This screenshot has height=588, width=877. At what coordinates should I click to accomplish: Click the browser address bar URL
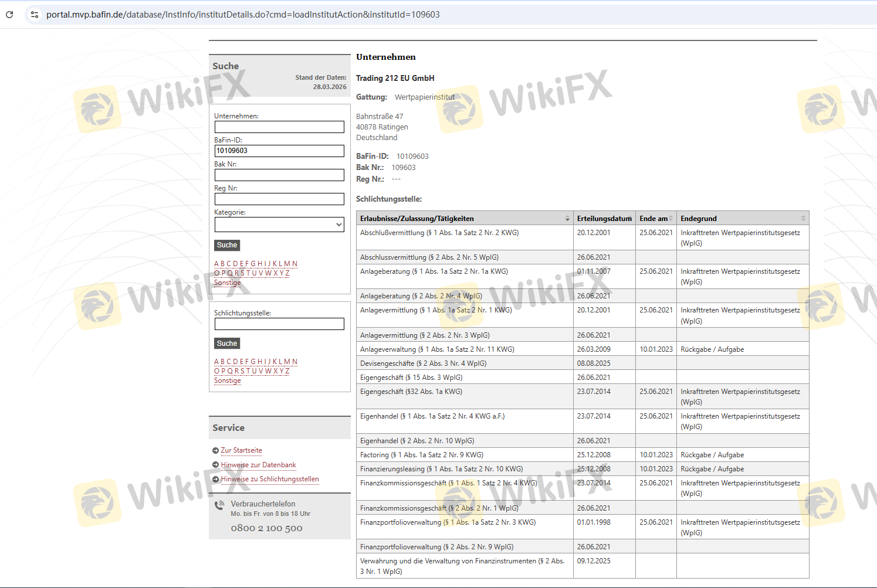pos(243,15)
